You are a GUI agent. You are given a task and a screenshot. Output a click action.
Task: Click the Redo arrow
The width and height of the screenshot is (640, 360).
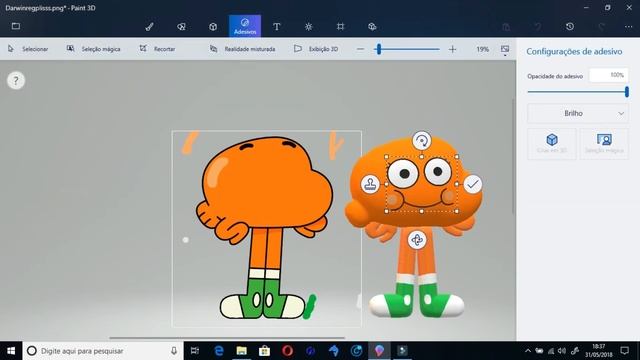pos(602,27)
